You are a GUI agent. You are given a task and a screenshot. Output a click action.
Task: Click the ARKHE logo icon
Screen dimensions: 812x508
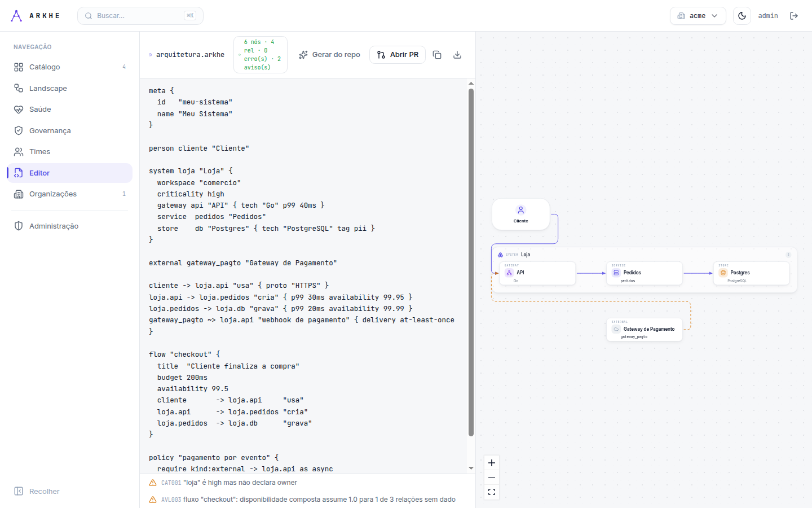tap(16, 16)
